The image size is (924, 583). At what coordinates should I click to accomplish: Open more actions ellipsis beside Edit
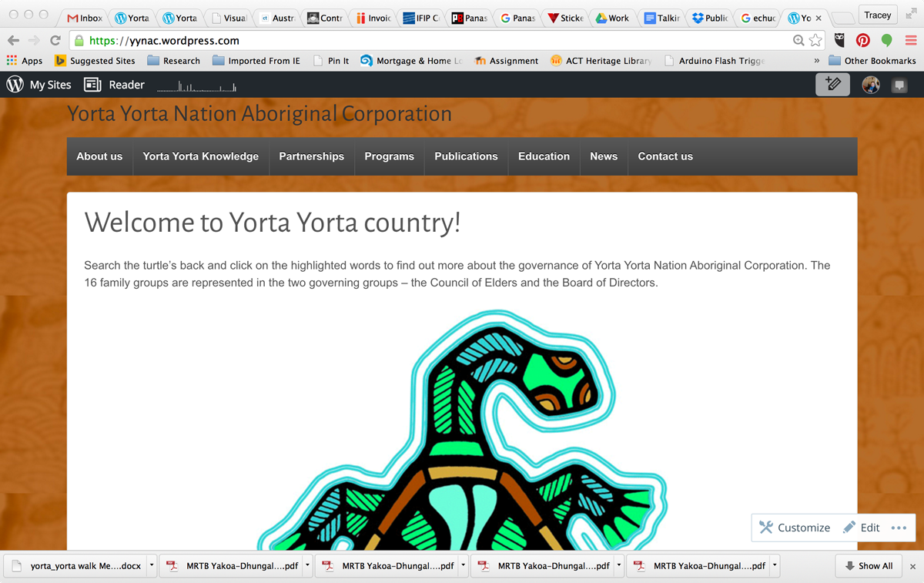pyautogui.click(x=899, y=528)
